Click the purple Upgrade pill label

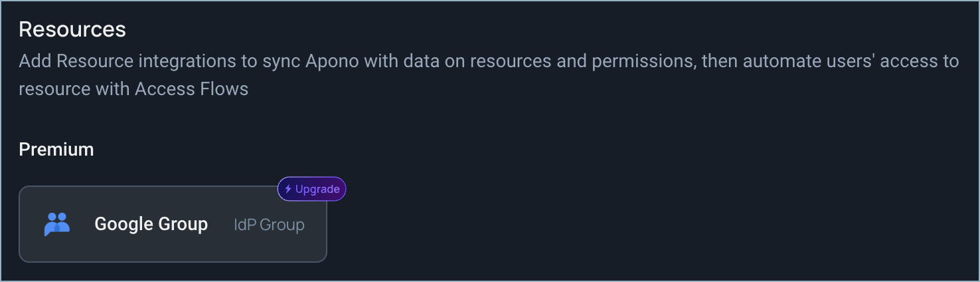[311, 189]
